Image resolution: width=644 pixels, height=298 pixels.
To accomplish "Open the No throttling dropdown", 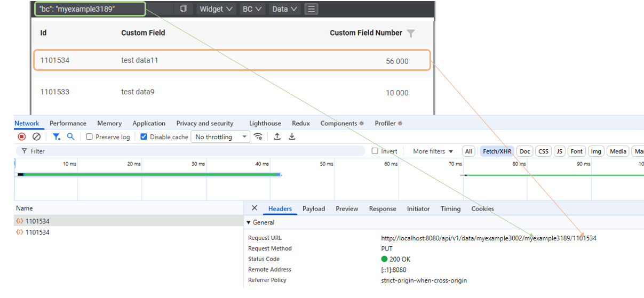I will pos(220,137).
